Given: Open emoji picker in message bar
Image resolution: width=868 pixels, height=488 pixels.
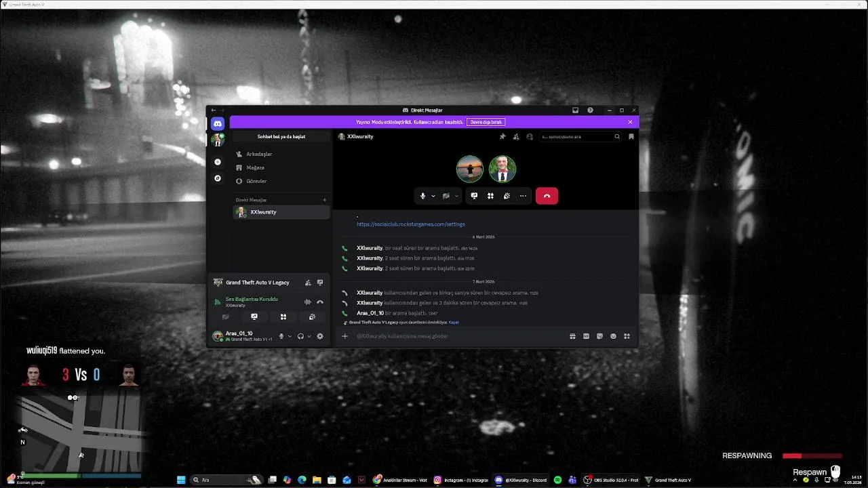Looking at the screenshot, I should click(613, 336).
